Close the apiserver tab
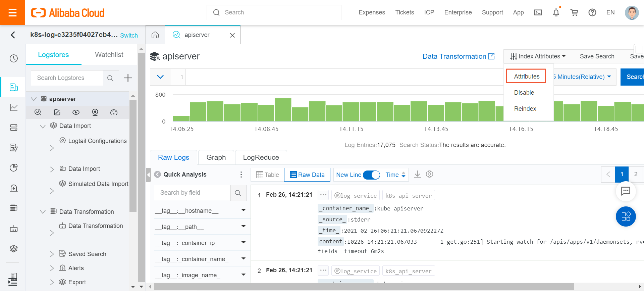 [x=232, y=35]
